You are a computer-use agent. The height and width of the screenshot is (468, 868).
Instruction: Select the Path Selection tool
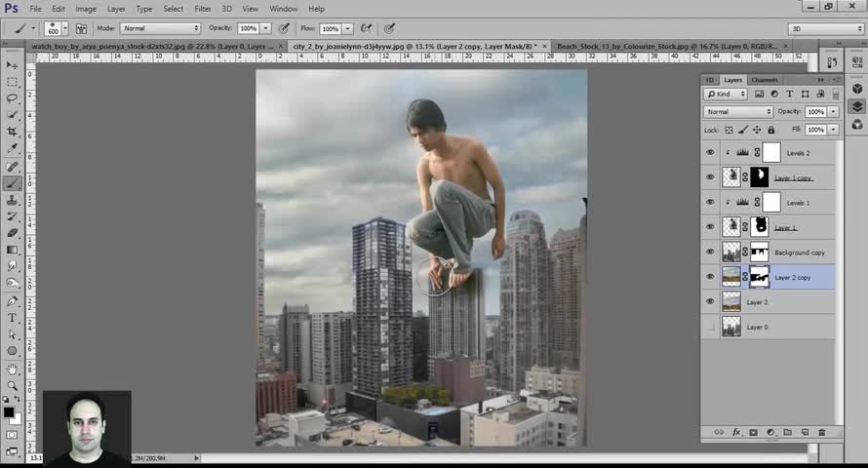(12, 334)
